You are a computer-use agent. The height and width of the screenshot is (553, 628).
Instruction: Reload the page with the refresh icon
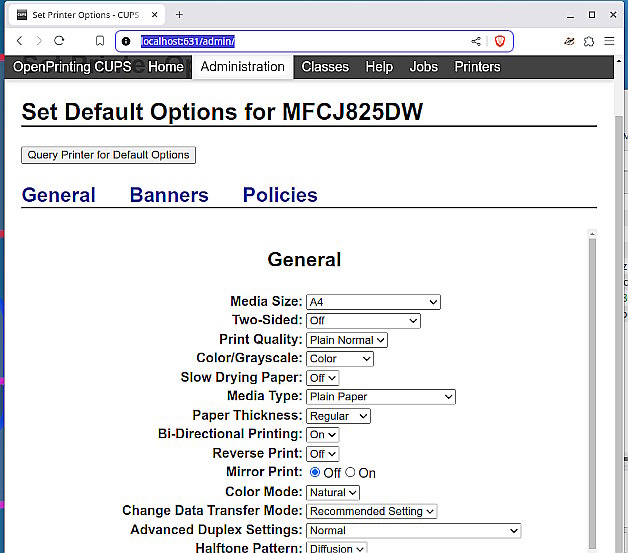[59, 41]
